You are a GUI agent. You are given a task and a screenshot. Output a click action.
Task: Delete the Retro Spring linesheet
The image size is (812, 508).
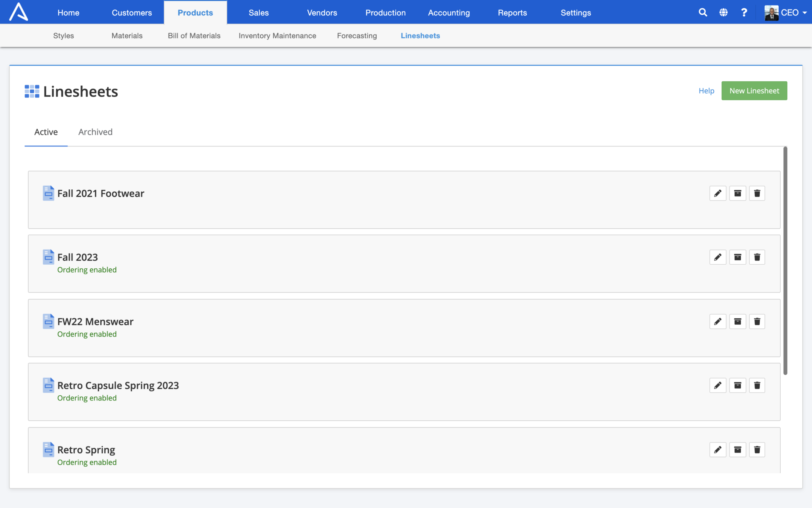(x=757, y=450)
